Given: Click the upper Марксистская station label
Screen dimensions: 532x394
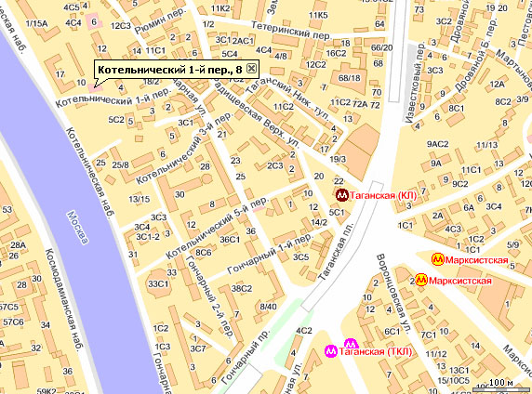Looking at the screenshot, I should click(x=476, y=260).
